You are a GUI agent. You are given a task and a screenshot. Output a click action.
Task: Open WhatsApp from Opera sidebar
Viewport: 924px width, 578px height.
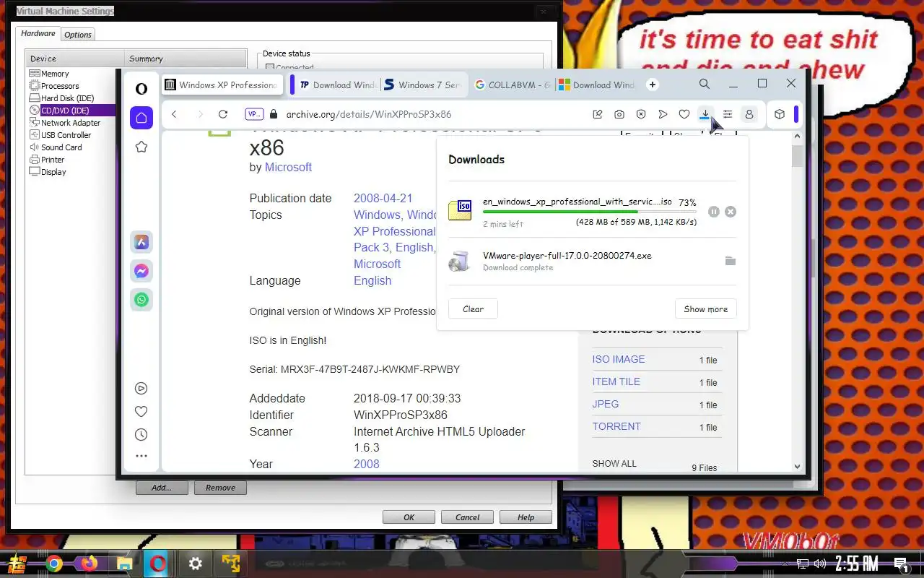click(x=141, y=300)
